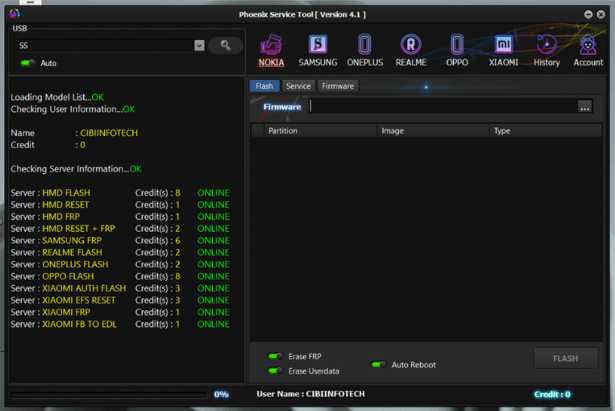Open the OnePlus brand section
The image size is (615, 411).
coord(364,49)
